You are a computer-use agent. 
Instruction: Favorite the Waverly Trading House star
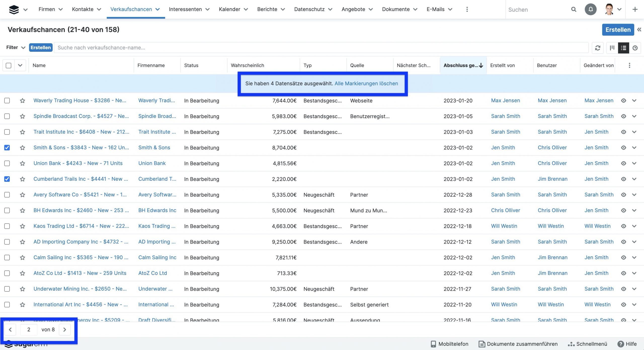[x=22, y=101]
